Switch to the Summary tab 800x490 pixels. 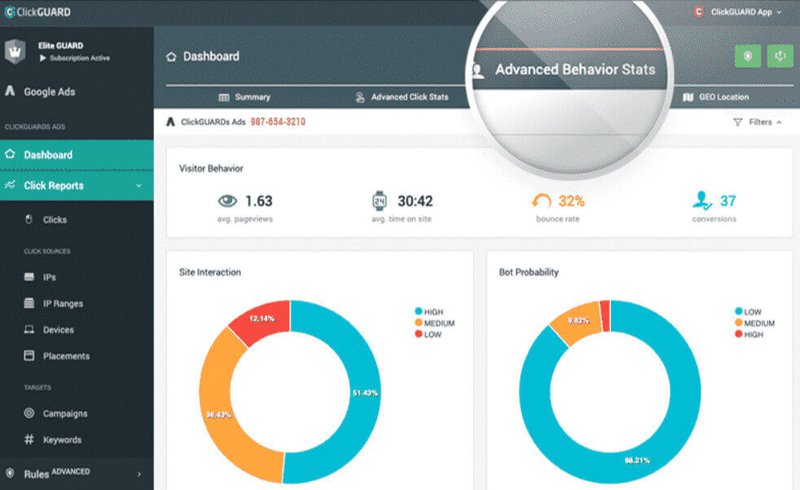point(245,97)
